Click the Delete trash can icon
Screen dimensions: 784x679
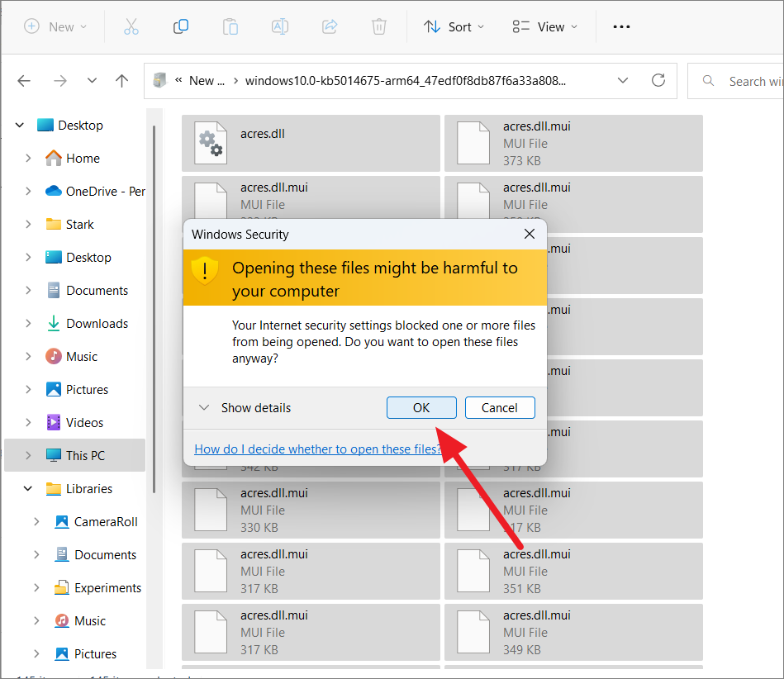point(379,26)
